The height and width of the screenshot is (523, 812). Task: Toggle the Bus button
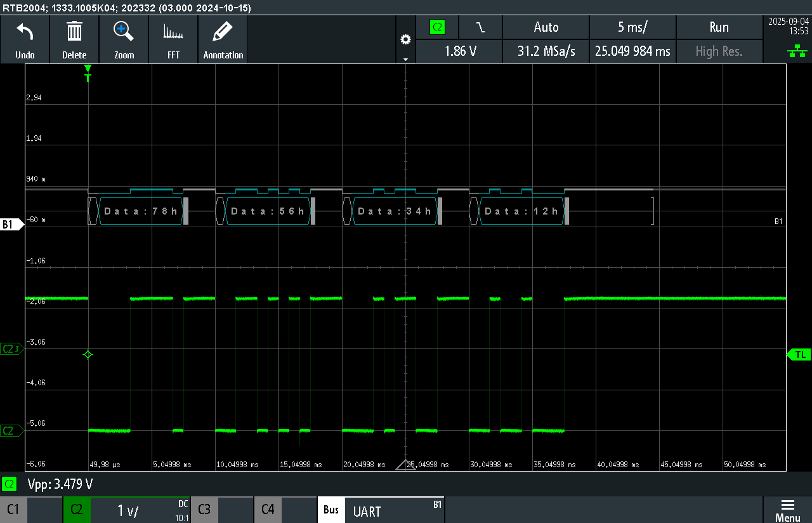[x=331, y=510]
